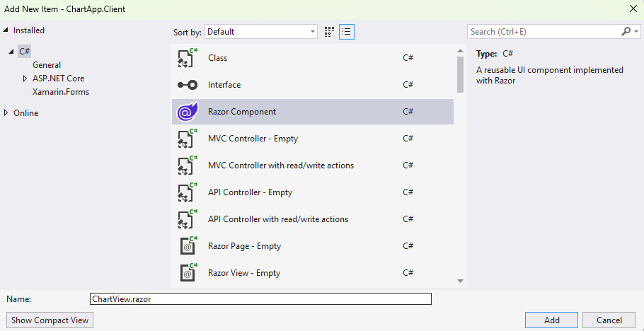This screenshot has height=331, width=644.
Task: Select Xamarin.Forms in the tree
Action: coord(61,92)
